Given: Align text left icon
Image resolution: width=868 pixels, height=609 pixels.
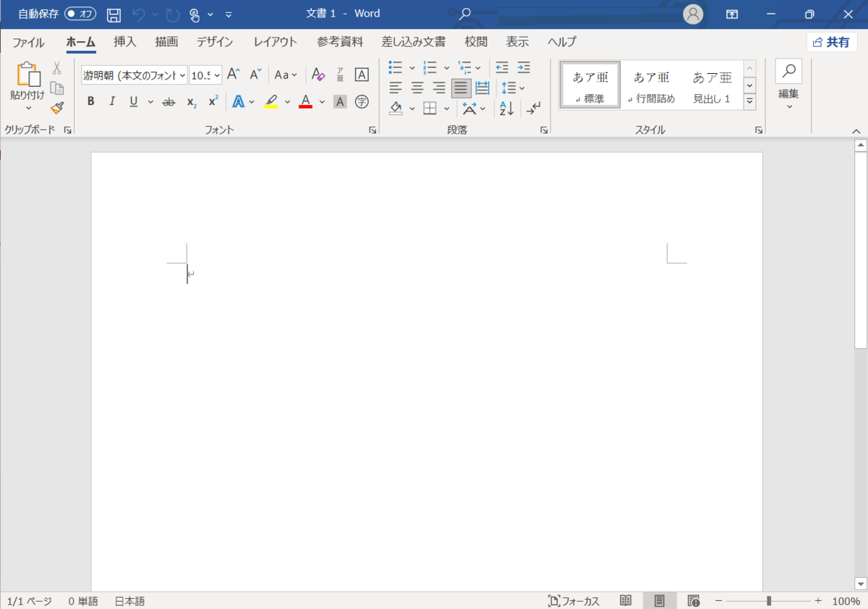Looking at the screenshot, I should [x=396, y=88].
